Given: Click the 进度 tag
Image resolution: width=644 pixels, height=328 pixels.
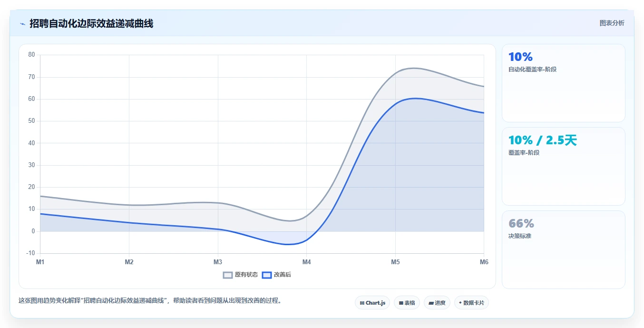Looking at the screenshot, I should tap(437, 303).
